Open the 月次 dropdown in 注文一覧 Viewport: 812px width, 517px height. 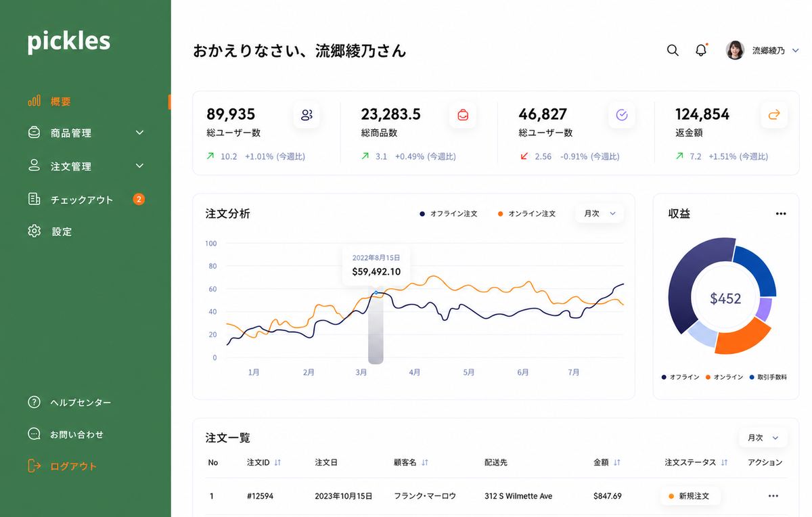(763, 438)
